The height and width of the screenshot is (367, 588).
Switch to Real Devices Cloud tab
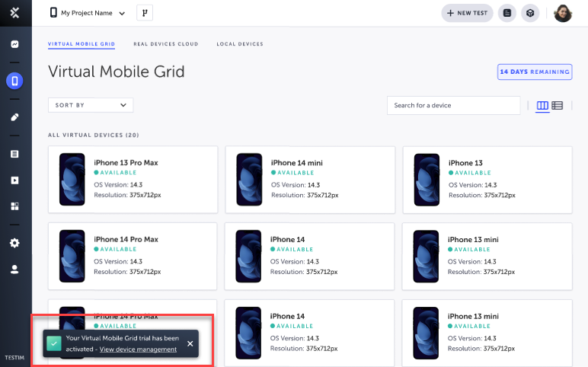click(166, 44)
